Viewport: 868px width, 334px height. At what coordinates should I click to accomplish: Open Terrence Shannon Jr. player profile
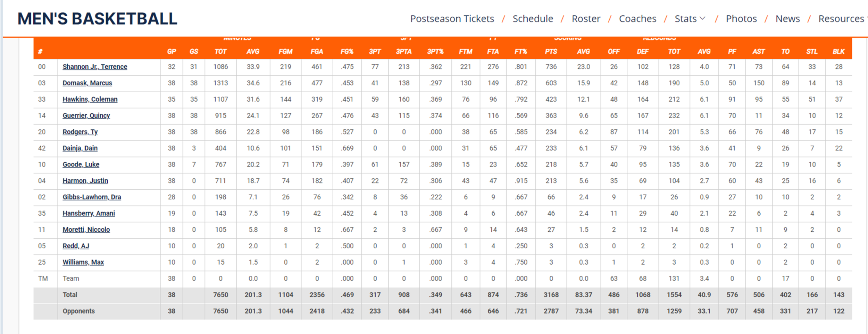click(95, 67)
